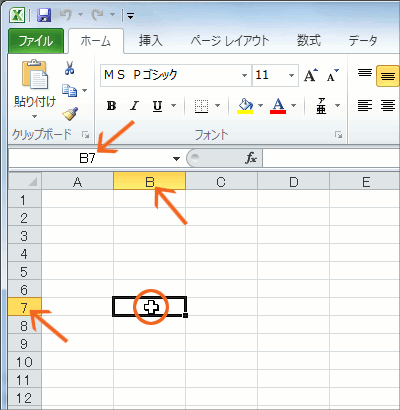Open フォント dialog launcher button

click(x=339, y=135)
